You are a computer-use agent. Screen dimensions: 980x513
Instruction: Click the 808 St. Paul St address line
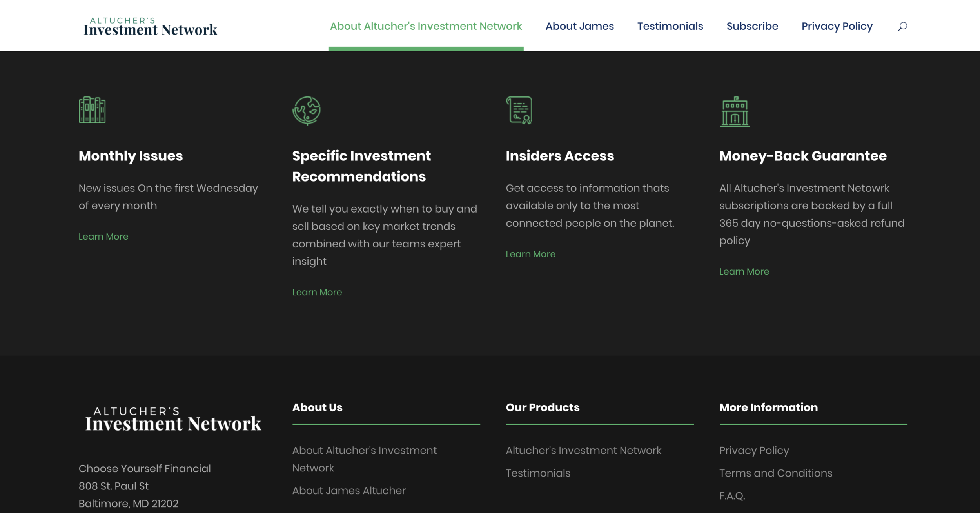click(113, 486)
